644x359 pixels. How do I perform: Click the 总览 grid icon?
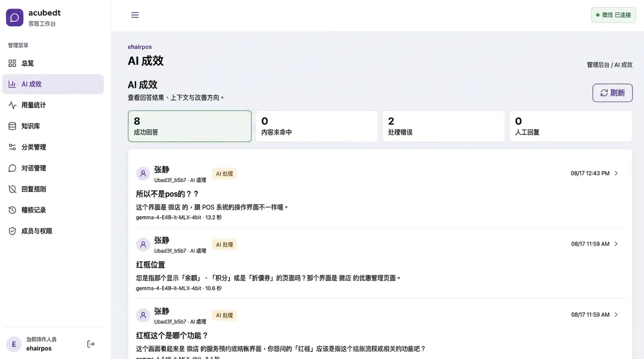tap(13, 63)
